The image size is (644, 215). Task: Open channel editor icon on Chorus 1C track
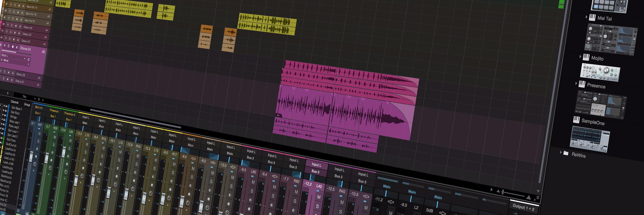click(45, 44)
